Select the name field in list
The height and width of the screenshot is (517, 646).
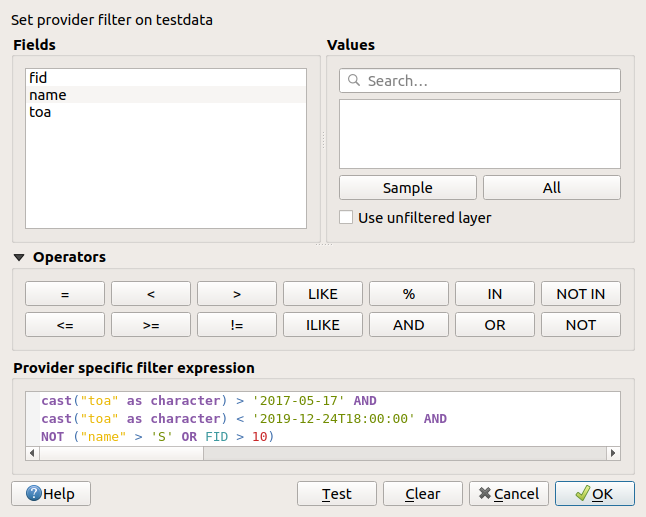click(x=47, y=95)
